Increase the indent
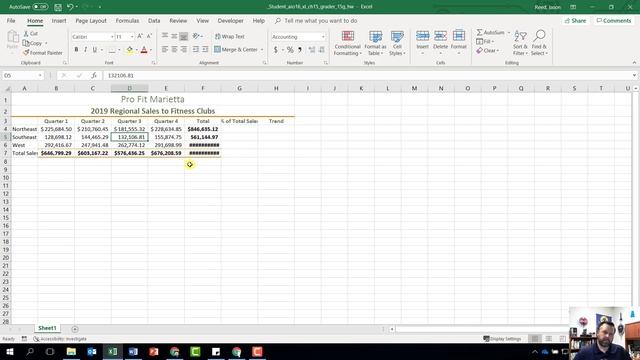This screenshot has width=640, height=360. click(205, 49)
